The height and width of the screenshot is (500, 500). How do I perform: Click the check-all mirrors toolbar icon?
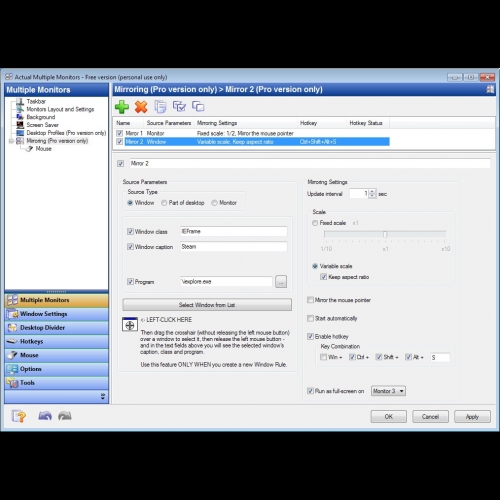(179, 107)
